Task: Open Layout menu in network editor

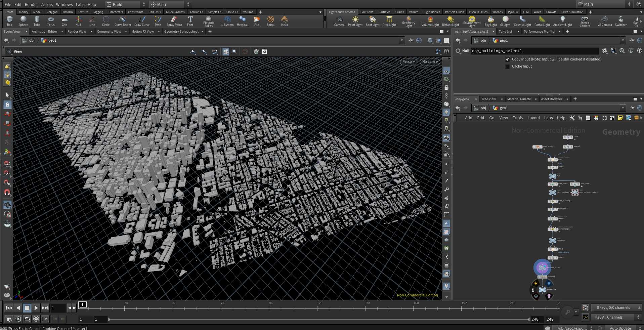Action: coord(533,118)
